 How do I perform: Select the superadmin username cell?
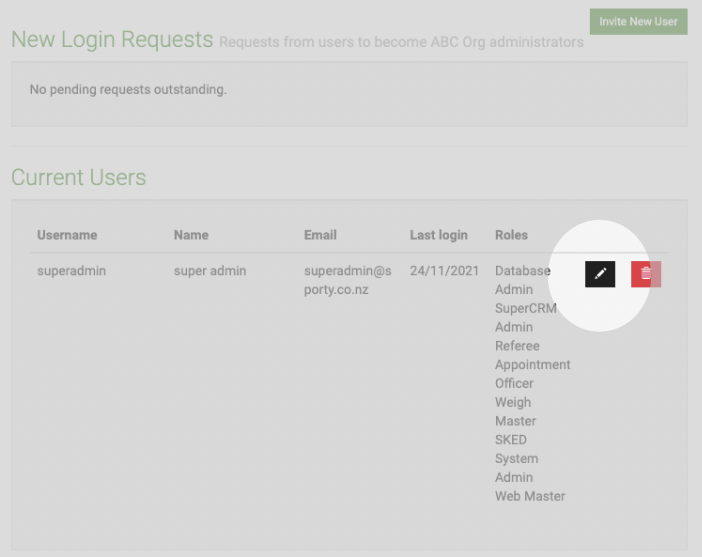72,271
